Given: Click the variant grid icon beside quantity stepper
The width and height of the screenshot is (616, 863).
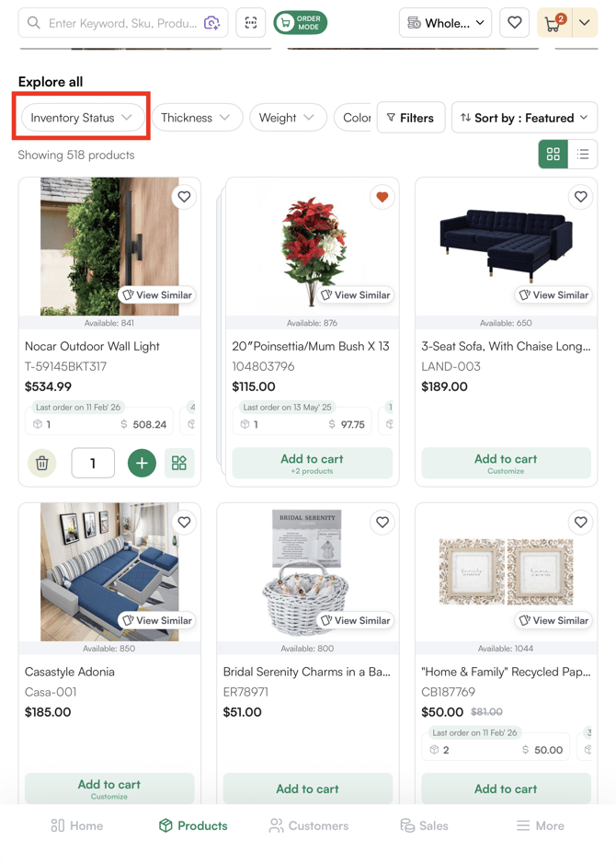Looking at the screenshot, I should coord(179,463).
